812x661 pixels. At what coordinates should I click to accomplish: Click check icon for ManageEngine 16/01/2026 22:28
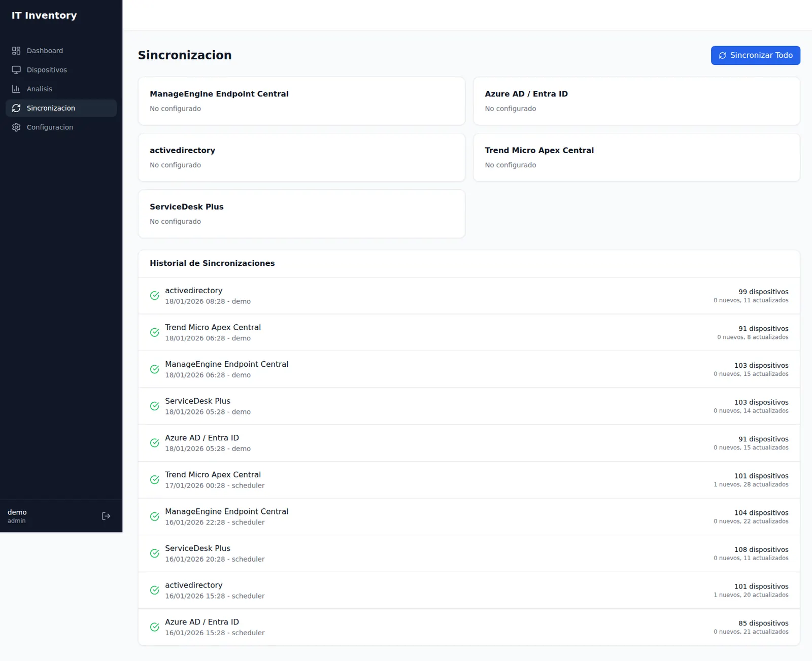(155, 516)
